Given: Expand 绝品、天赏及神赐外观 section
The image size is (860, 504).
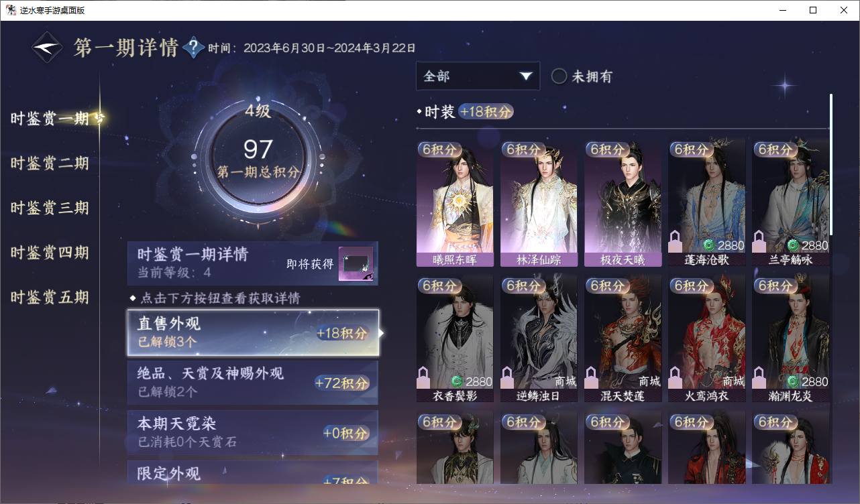Looking at the screenshot, I should point(253,383).
